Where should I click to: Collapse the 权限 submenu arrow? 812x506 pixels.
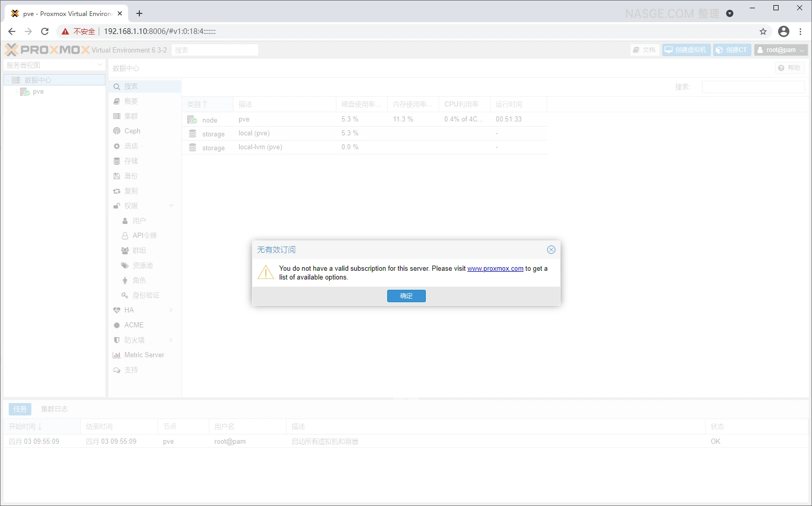[x=172, y=206]
